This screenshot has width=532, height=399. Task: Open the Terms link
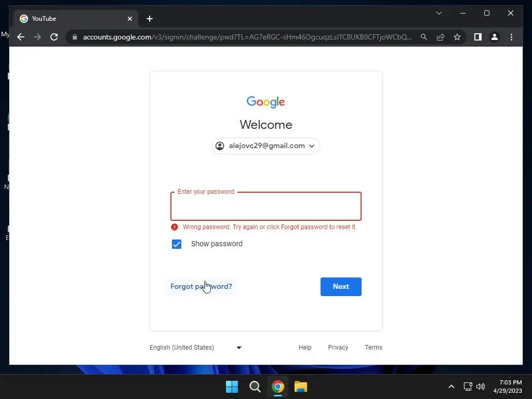(373, 348)
